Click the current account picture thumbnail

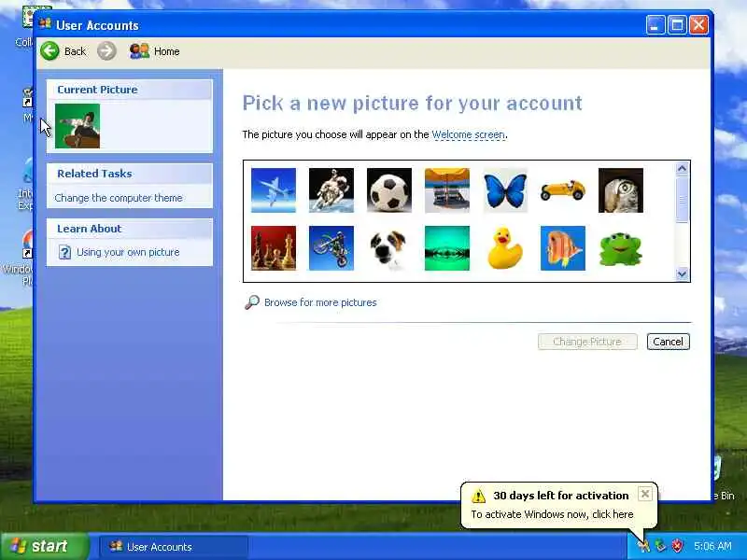[78, 126]
